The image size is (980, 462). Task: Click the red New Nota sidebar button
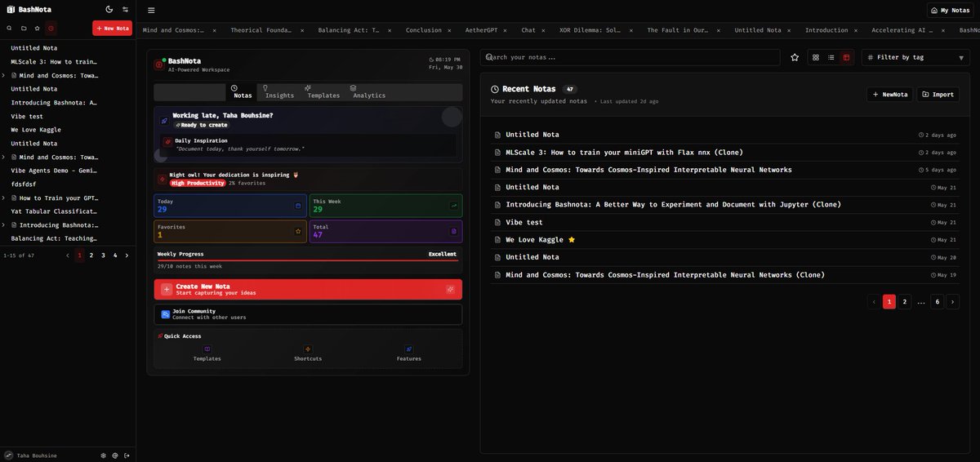tap(112, 28)
